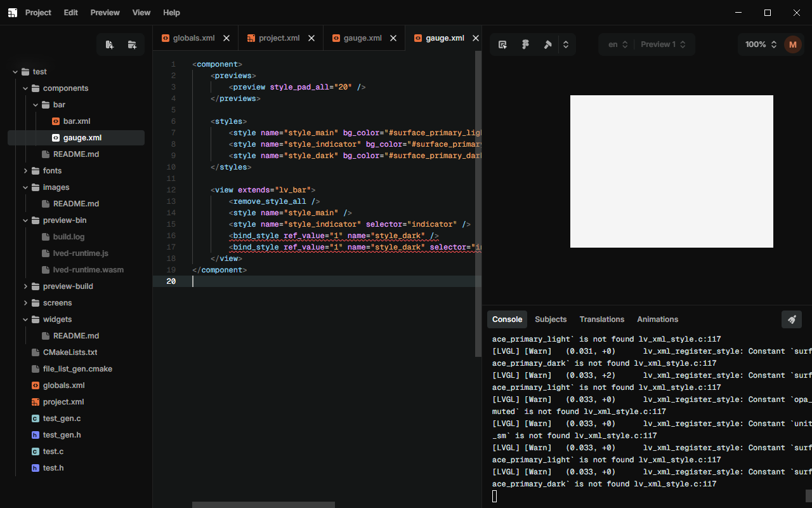Collapse the components folder
This screenshot has height=508, width=812.
25,88
